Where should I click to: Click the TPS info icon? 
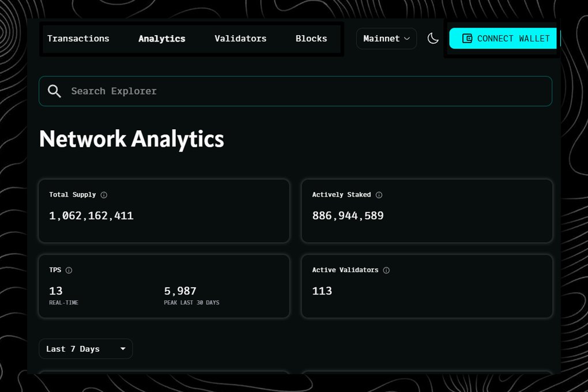69,270
